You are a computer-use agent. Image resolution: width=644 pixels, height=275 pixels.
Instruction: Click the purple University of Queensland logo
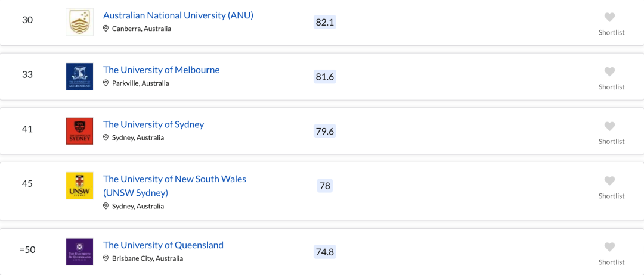80,252
